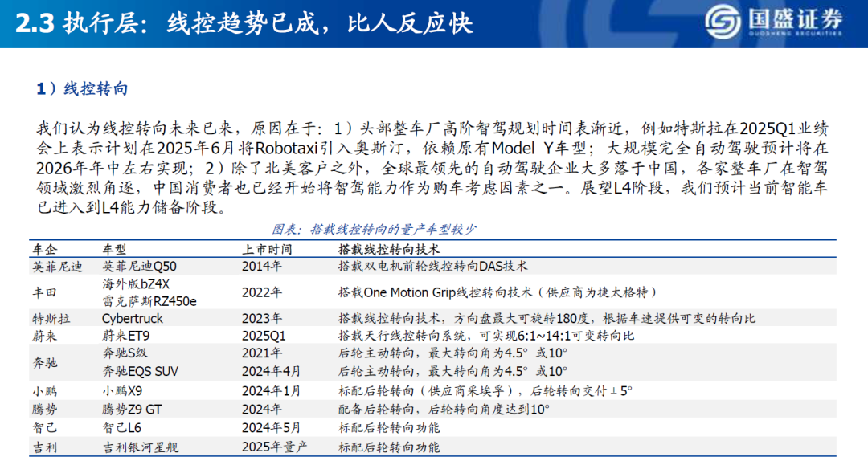This screenshot has width=868, height=465.
Task: Click the 'Cybertruck' model cell
Action: click(133, 319)
